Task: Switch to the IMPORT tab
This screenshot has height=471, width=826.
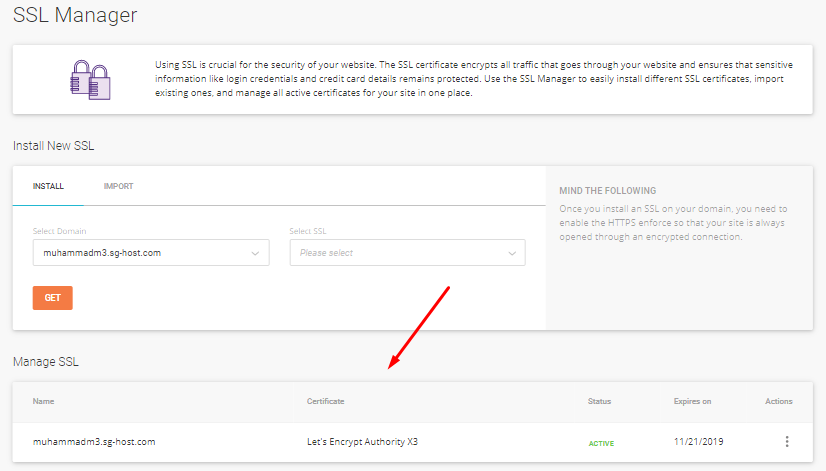Action: [119, 186]
